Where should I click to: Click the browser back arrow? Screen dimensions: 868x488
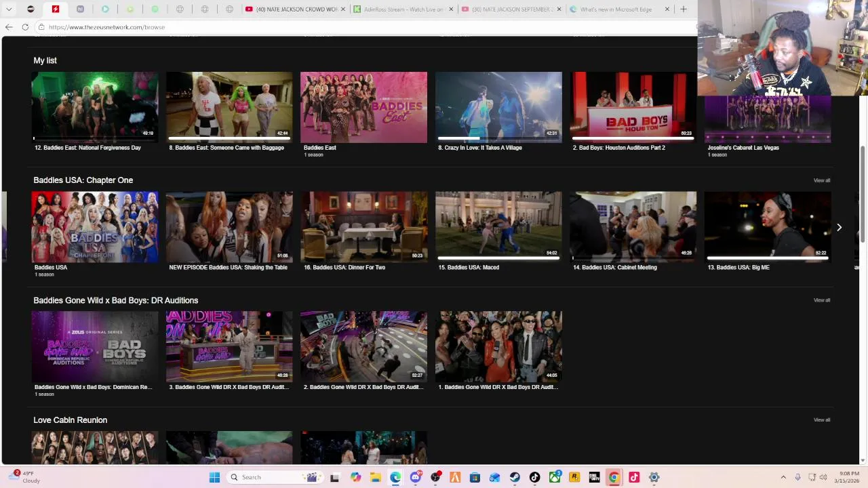[x=9, y=27]
